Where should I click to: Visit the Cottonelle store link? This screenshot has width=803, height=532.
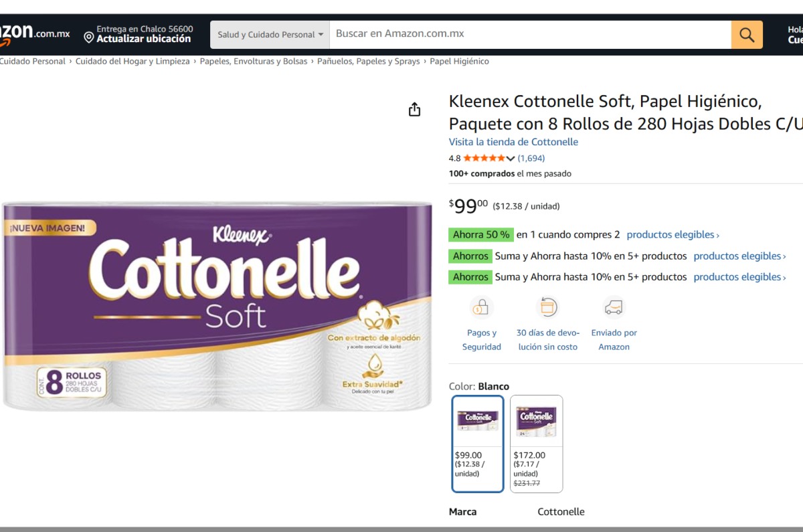513,142
